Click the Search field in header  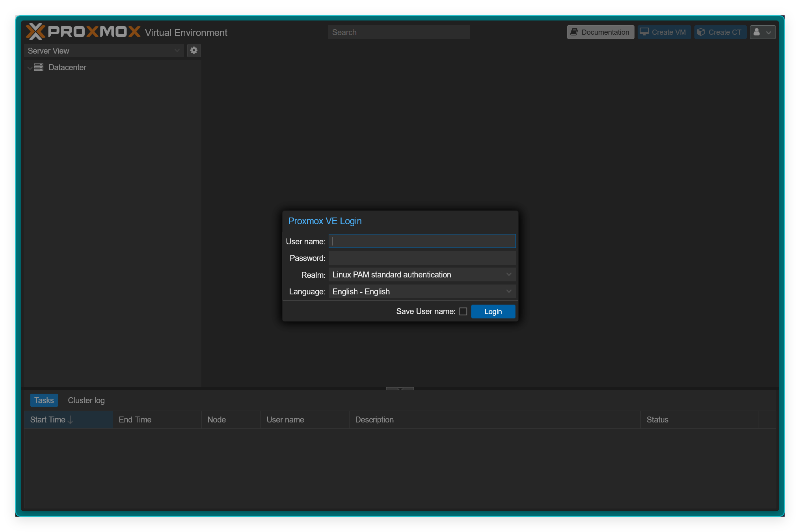(399, 32)
